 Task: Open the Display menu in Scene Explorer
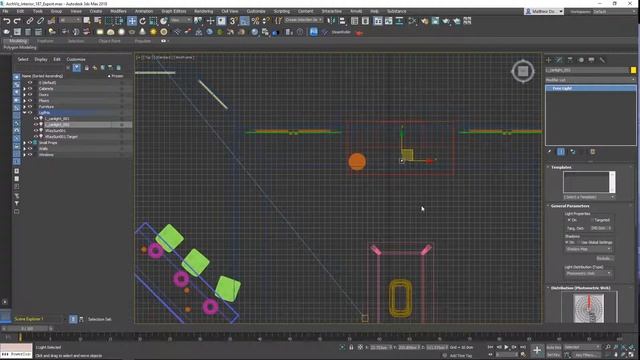[x=41, y=60]
